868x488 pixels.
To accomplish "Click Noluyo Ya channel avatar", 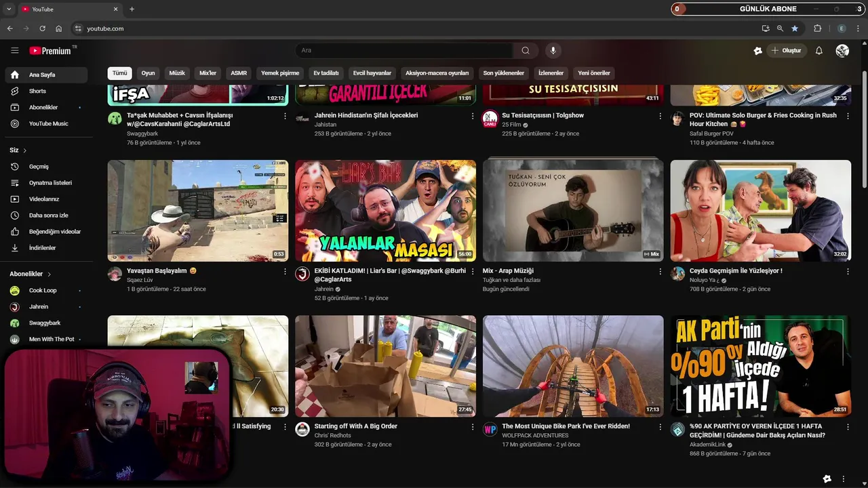I will coord(677,274).
